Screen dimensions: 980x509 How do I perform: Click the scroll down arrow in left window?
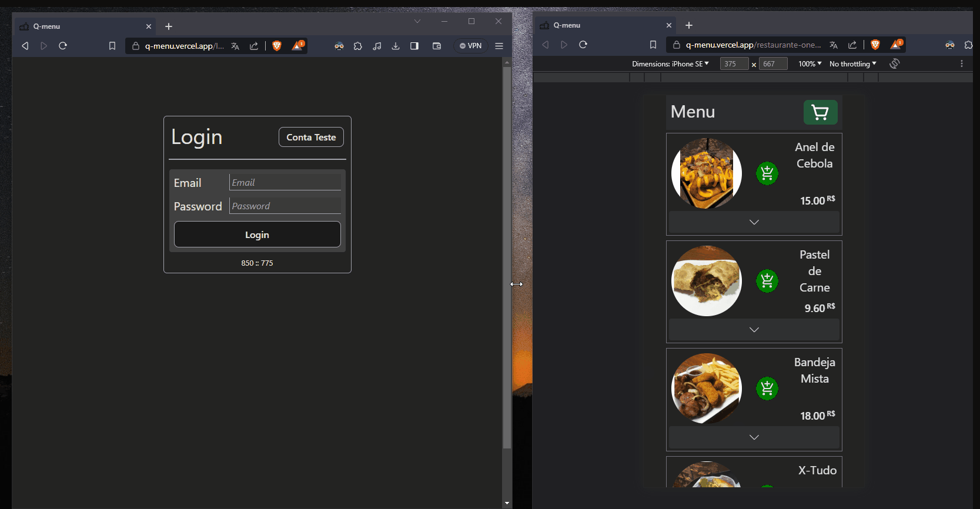pos(507,504)
